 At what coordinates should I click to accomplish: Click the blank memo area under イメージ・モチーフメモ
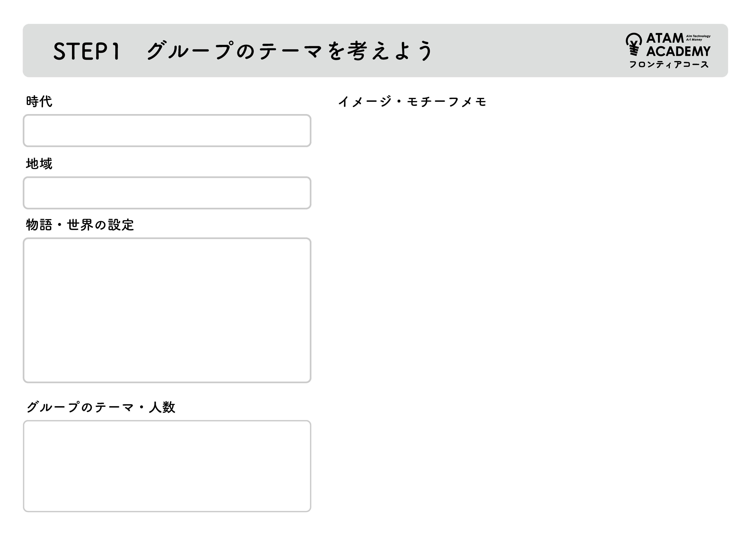click(527, 297)
